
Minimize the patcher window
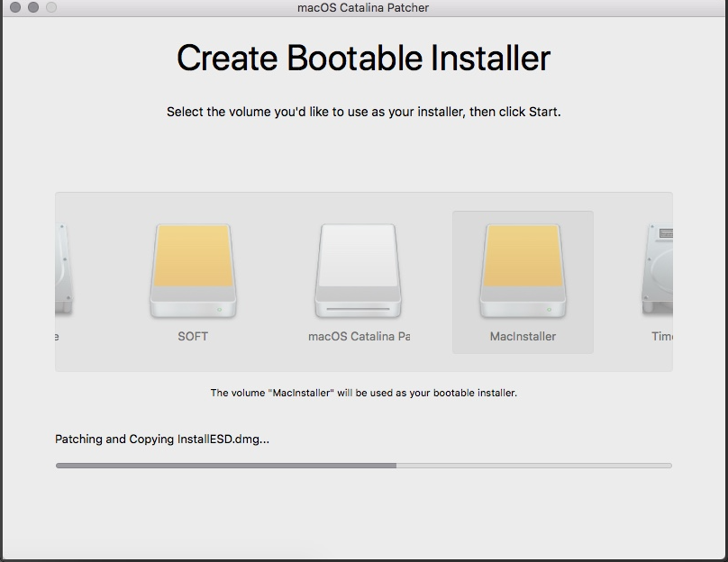click(x=33, y=8)
